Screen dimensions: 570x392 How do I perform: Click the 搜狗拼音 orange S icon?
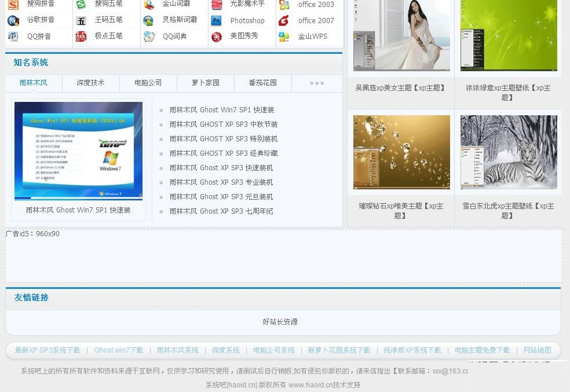point(13,5)
